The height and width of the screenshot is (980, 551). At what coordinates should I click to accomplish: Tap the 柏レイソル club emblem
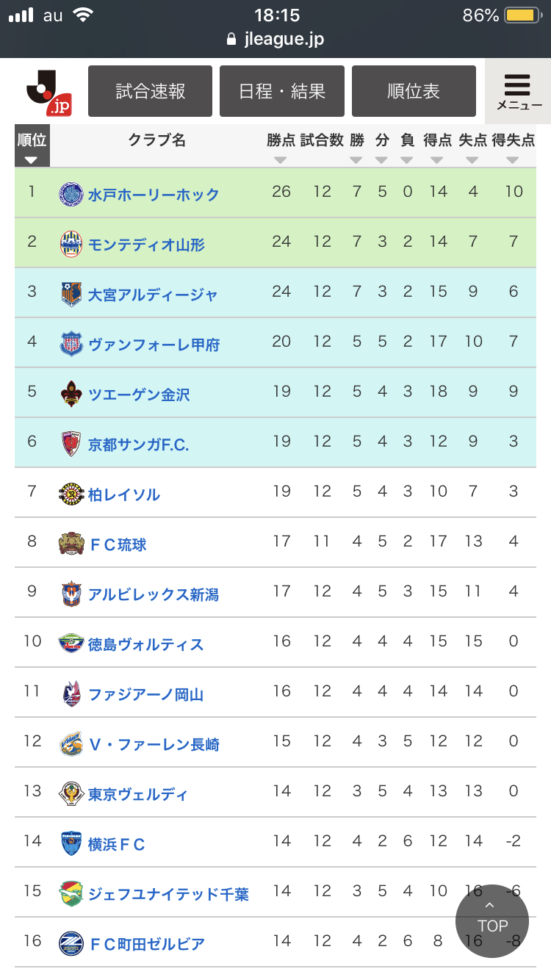point(71,494)
